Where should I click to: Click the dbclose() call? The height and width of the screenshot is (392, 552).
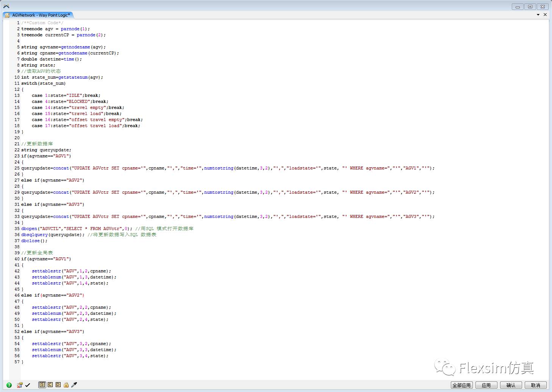point(34,241)
